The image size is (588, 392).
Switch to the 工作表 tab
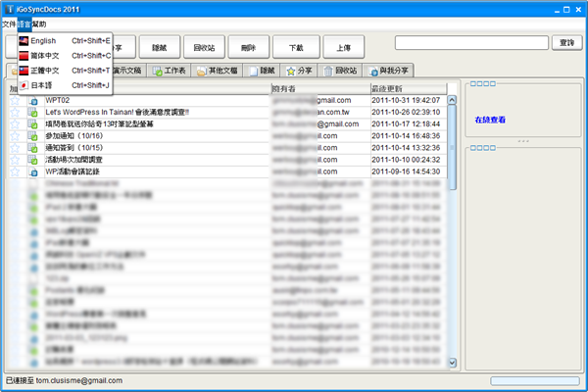[170, 71]
